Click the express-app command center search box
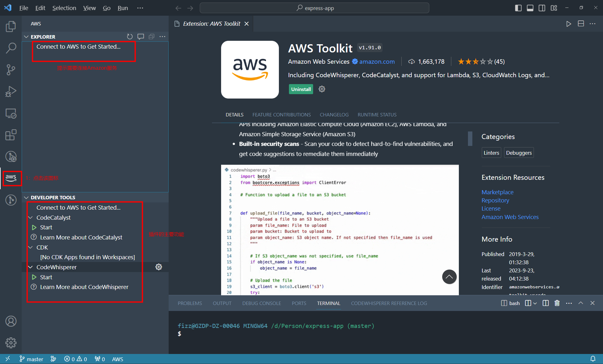This screenshot has height=364, width=603. click(314, 8)
